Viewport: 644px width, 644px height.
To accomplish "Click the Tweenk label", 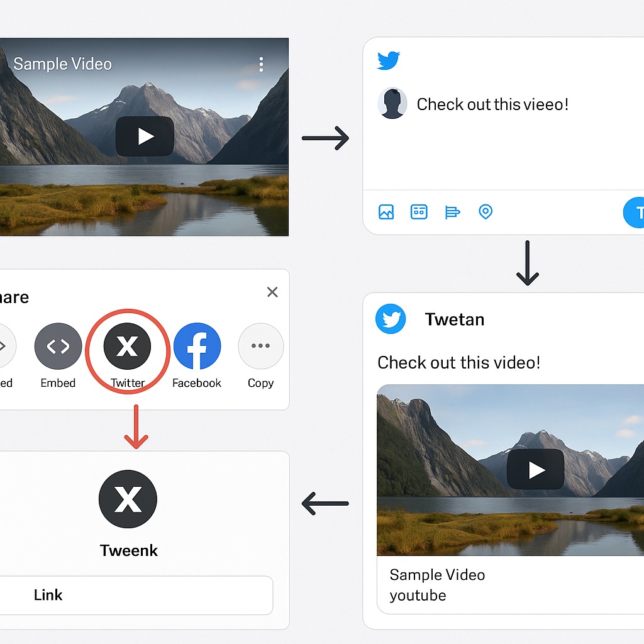I will tap(128, 551).
